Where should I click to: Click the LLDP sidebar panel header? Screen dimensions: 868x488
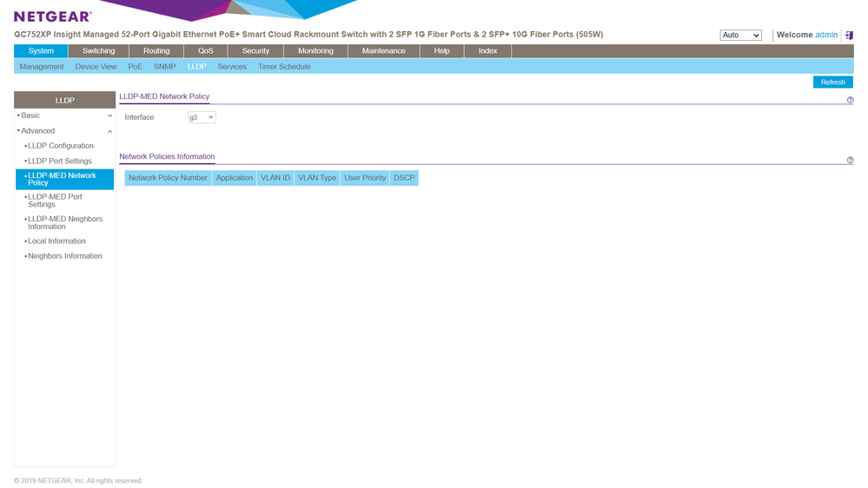[x=65, y=100]
